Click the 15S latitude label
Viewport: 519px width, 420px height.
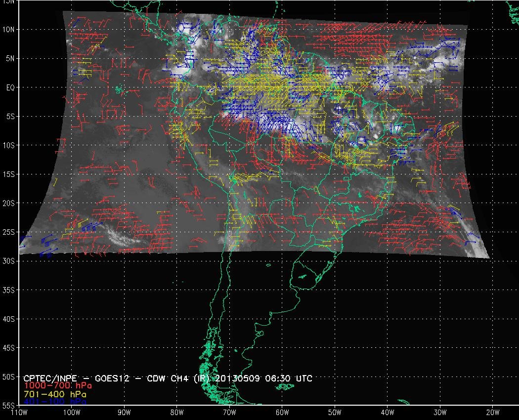9,174
